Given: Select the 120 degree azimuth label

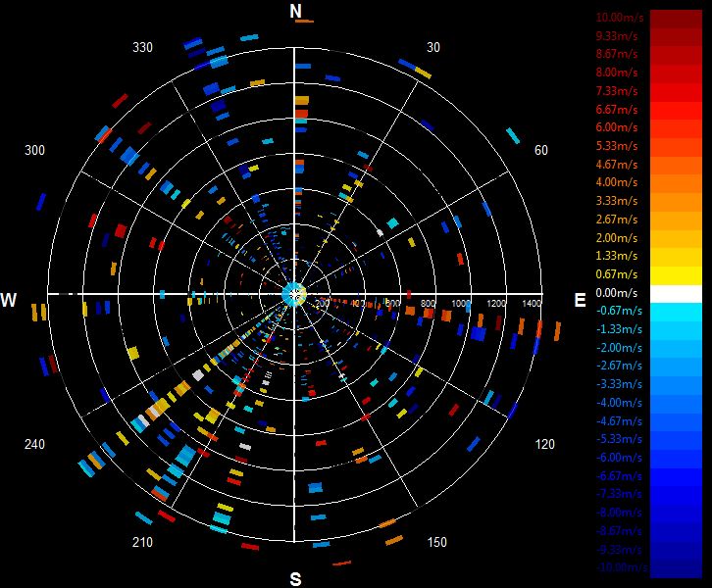Looking at the screenshot, I should [x=545, y=444].
